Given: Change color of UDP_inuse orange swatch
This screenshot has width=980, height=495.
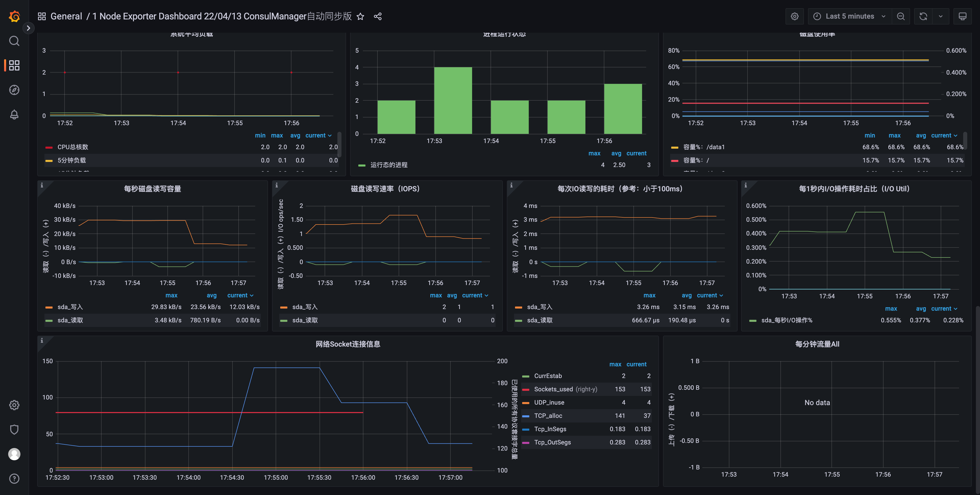Looking at the screenshot, I should (x=526, y=403).
